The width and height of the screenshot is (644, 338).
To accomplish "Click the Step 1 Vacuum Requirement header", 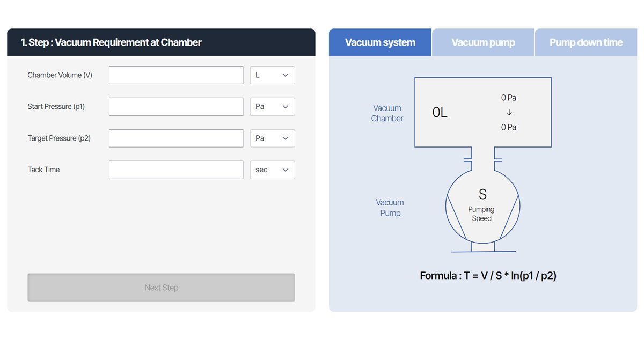I will 111,42.
